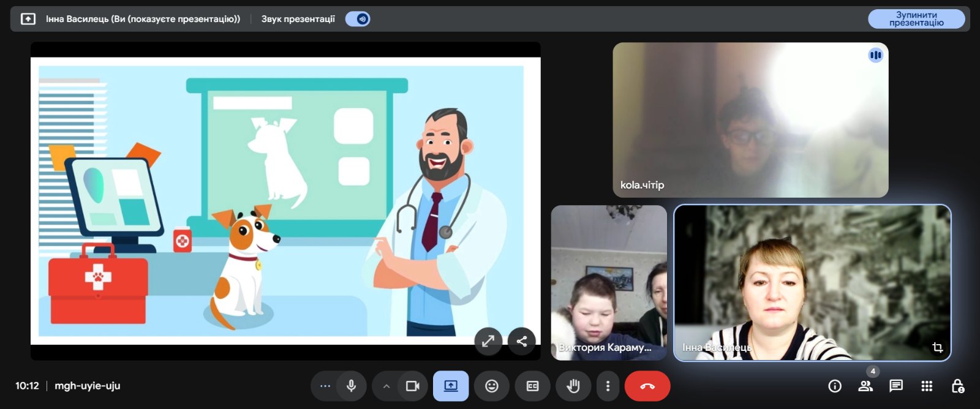Open the activities grid panel
The width and height of the screenshot is (980, 409).
pyautogui.click(x=927, y=386)
